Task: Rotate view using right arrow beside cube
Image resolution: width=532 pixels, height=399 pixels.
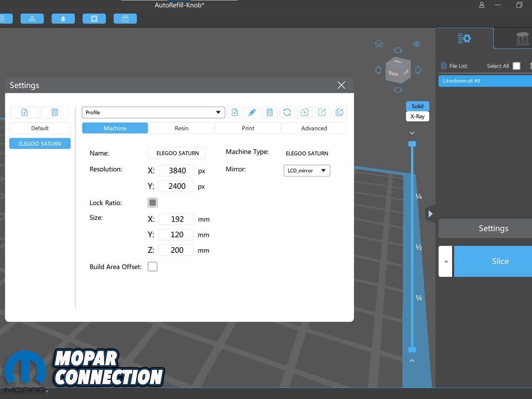Action: (418, 70)
